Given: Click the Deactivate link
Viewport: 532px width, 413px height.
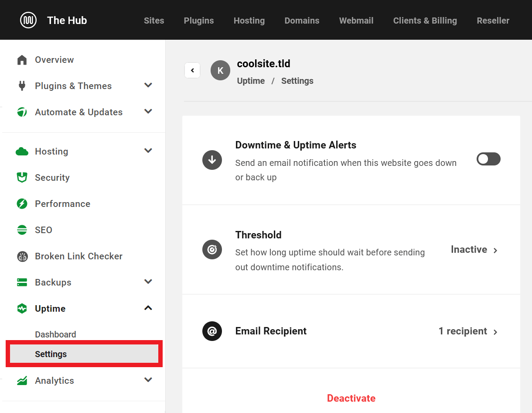Looking at the screenshot, I should (x=351, y=398).
